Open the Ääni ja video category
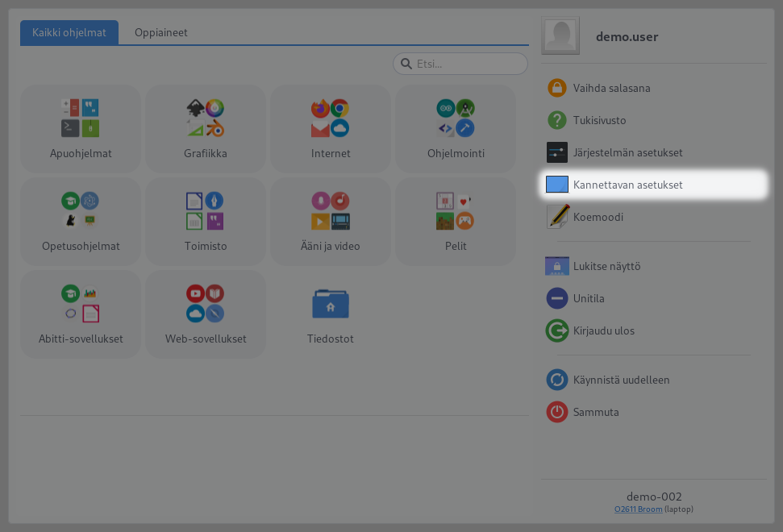 tap(330, 222)
